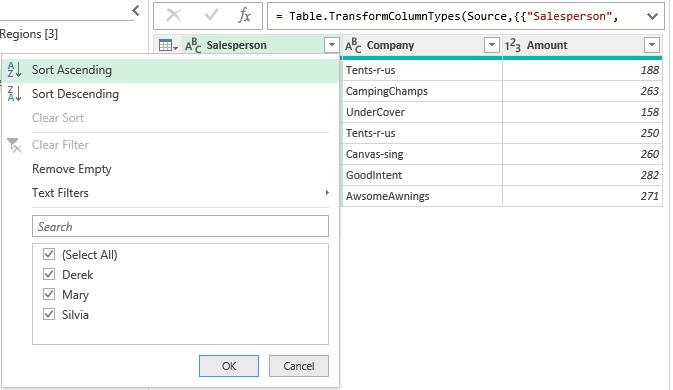This screenshot has height=390, width=673.
Task: Click the 123 type icon for Amount
Action: click(x=512, y=45)
